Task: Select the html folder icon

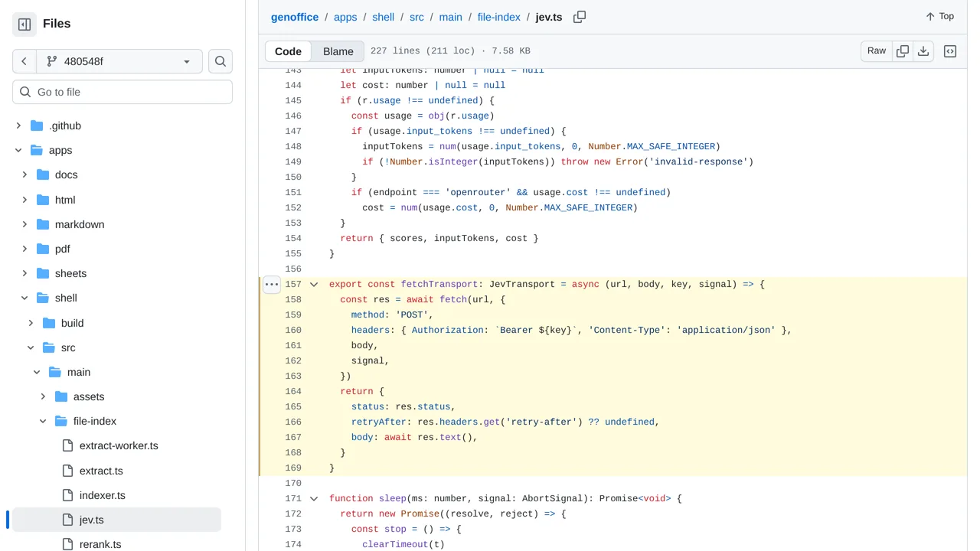Action: 43,200
